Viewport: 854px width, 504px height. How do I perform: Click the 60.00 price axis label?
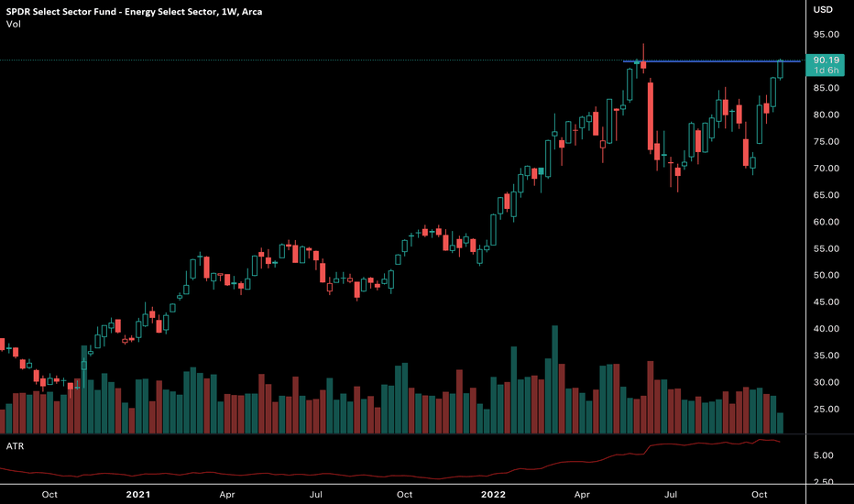(827, 222)
